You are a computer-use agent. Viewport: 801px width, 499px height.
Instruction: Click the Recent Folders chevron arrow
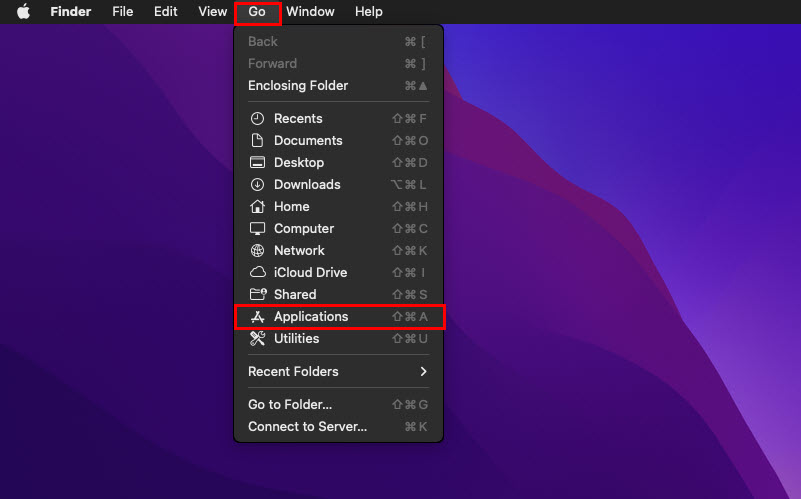[423, 371]
